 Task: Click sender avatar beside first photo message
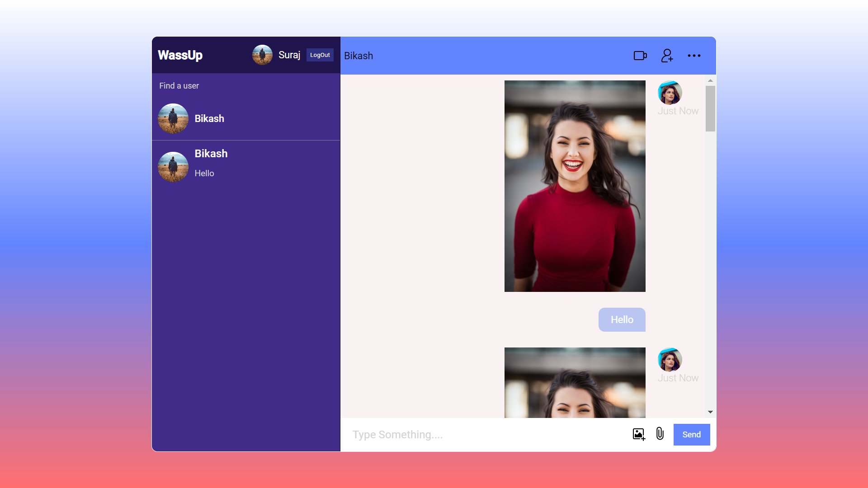coord(670,93)
